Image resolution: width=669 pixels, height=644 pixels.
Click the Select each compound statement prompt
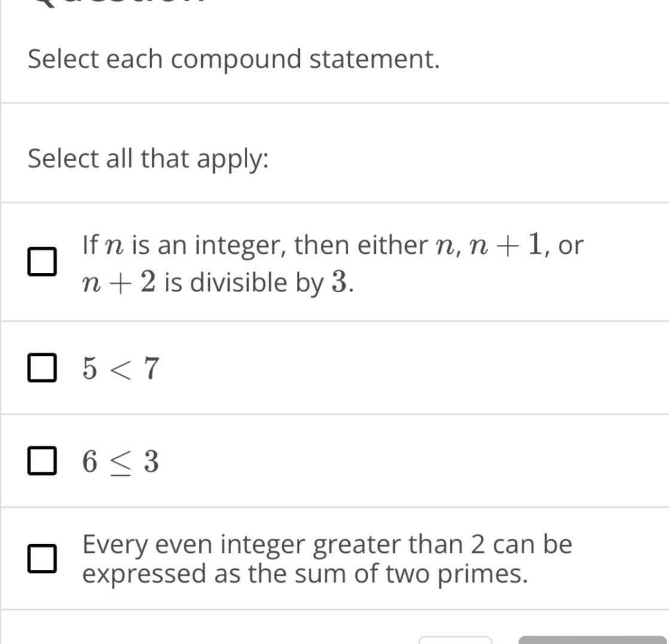tap(235, 58)
